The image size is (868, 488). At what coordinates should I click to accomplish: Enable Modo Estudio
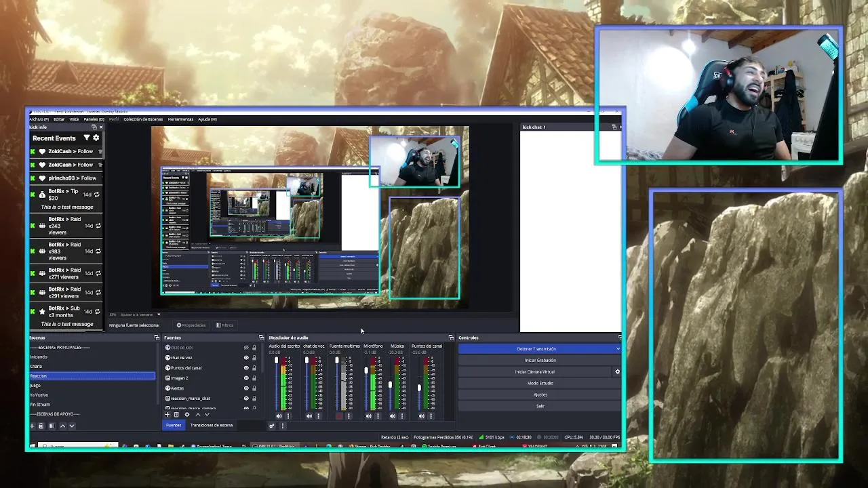(x=540, y=383)
